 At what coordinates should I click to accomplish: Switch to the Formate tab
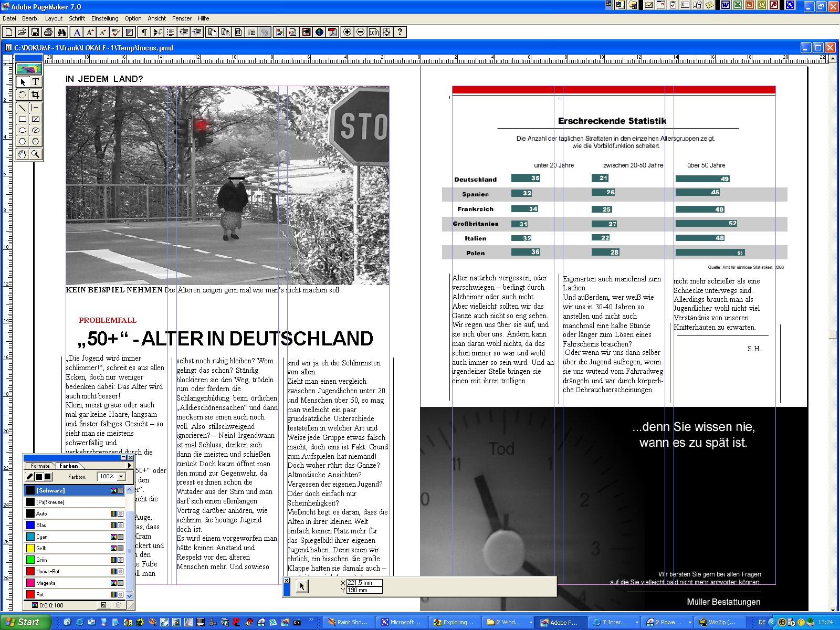click(40, 466)
